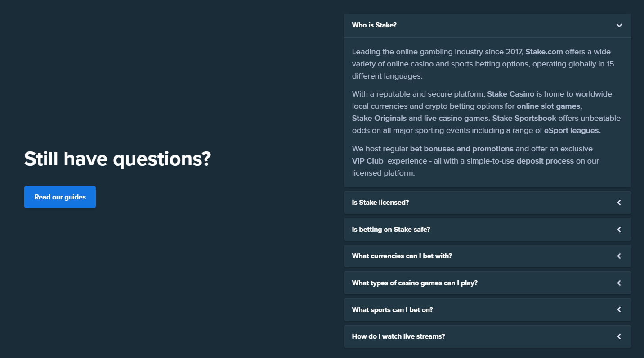Image resolution: width=644 pixels, height=358 pixels.
Task: Expand the How do I watch live streams? chevron
Action: click(x=619, y=336)
